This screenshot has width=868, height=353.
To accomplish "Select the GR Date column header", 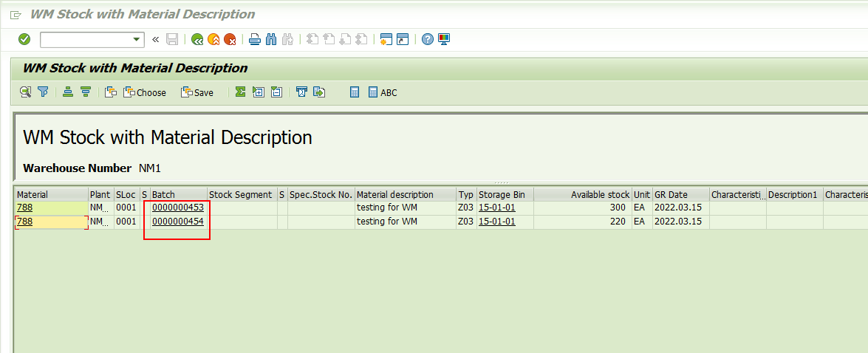I will point(681,195).
